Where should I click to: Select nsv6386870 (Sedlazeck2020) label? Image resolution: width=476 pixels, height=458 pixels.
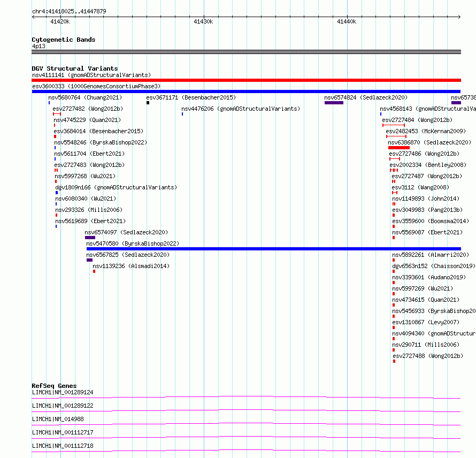[429, 142]
